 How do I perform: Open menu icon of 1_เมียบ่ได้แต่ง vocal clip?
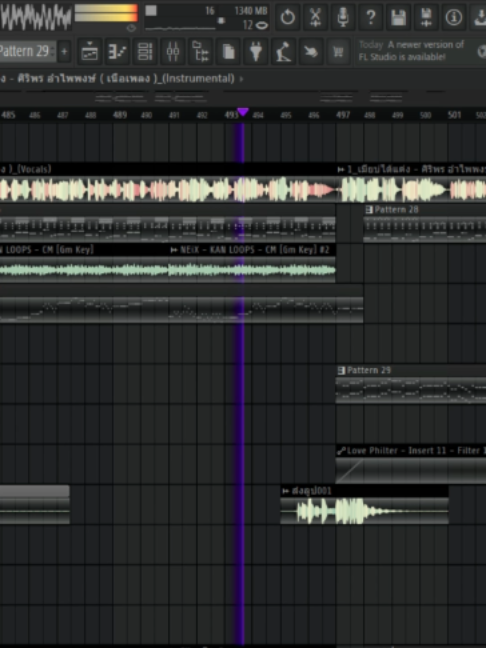tap(341, 169)
